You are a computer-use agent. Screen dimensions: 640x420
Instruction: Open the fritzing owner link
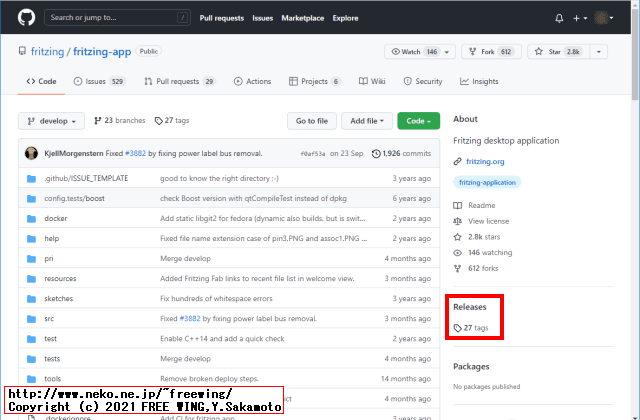click(x=47, y=51)
